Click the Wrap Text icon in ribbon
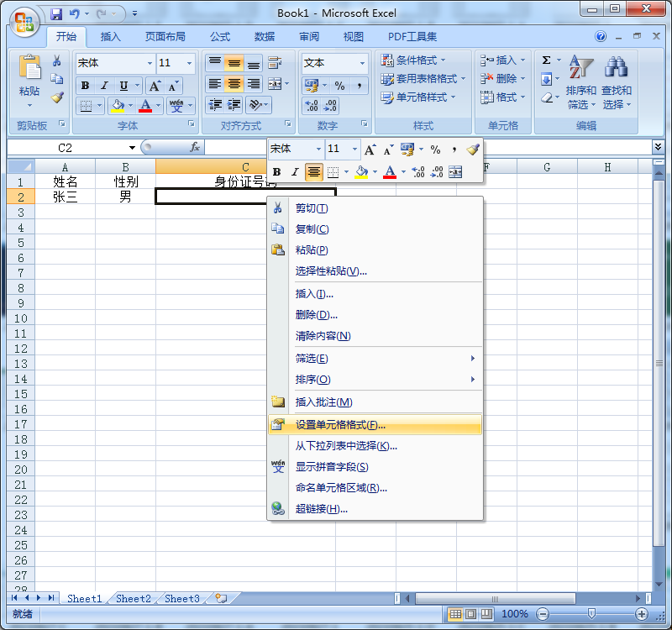This screenshot has height=630, width=672. tap(275, 63)
